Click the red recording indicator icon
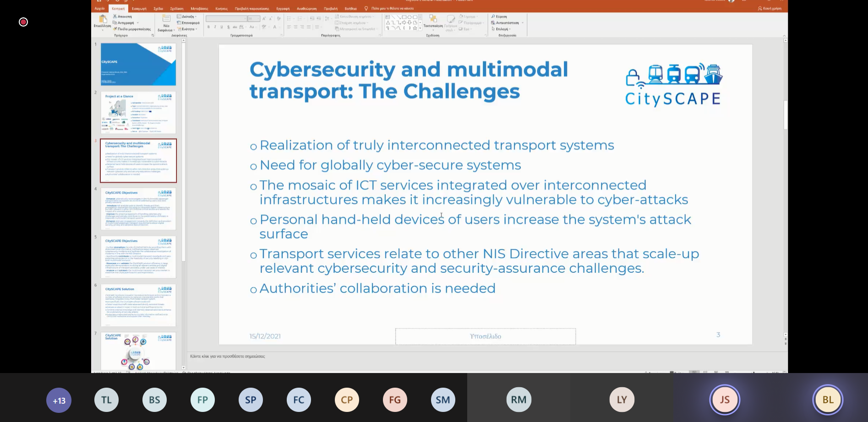This screenshot has height=422, width=868. (23, 22)
